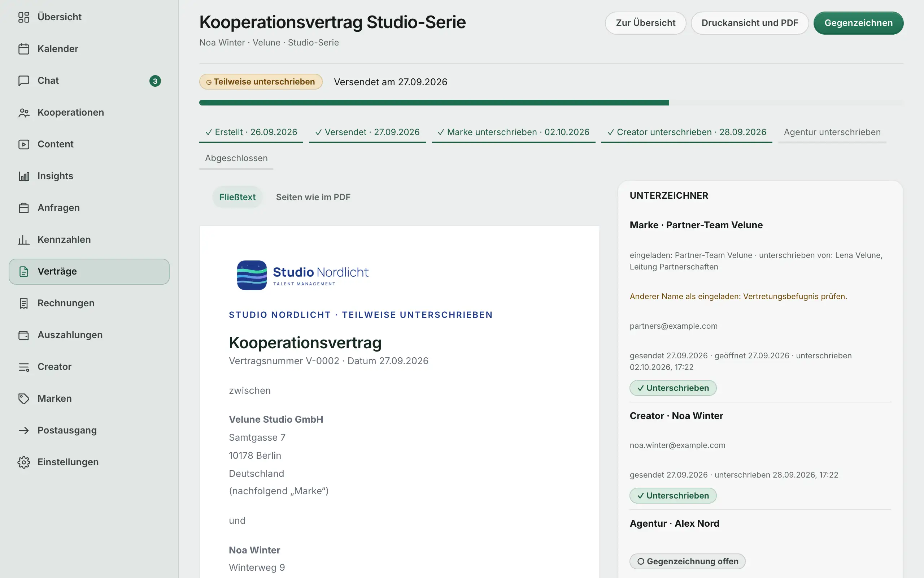The height and width of the screenshot is (578, 924).
Task: Click the Einstellungen gear icon
Action: [24, 462]
